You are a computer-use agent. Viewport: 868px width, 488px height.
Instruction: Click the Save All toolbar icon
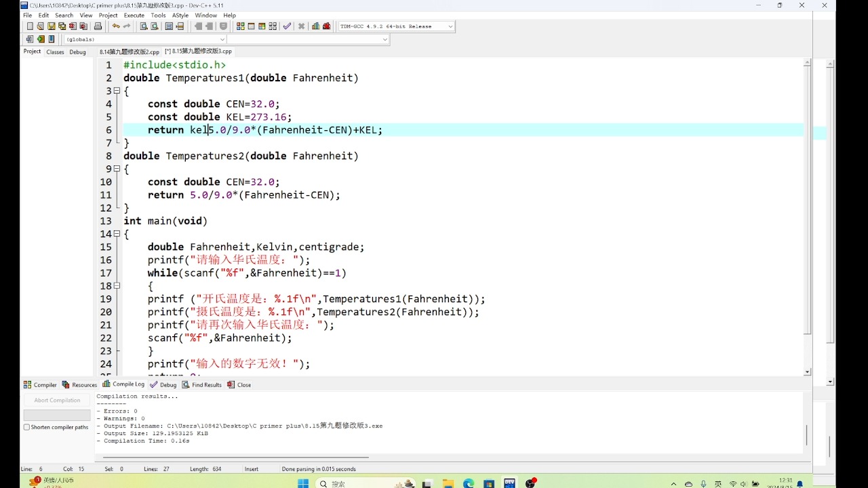point(62,26)
